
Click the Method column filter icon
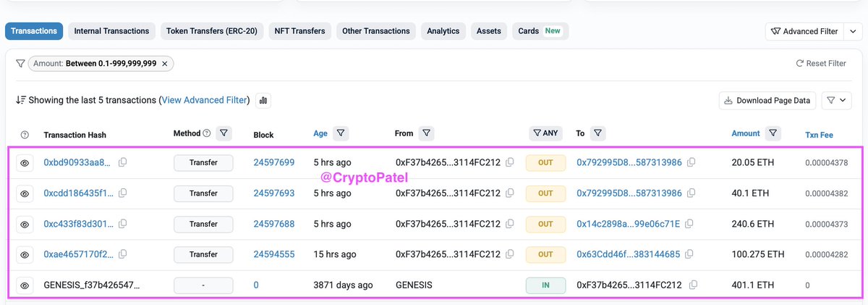pyautogui.click(x=224, y=133)
